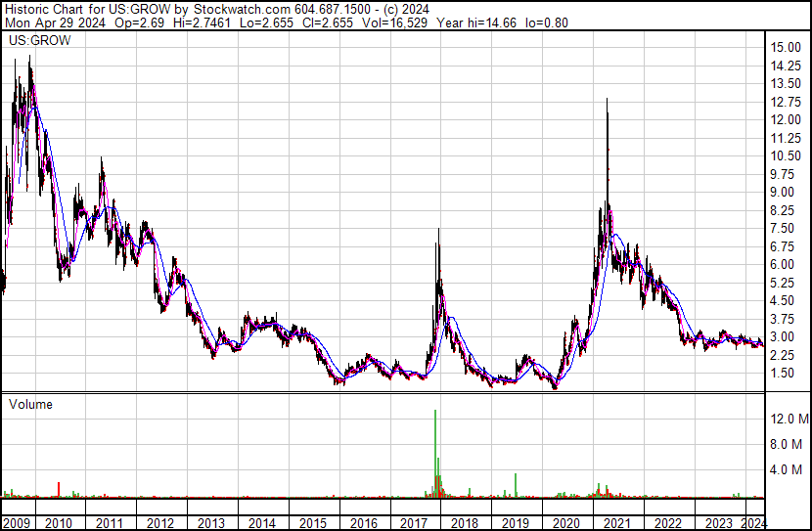Click the Volume panel label
The height and width of the screenshot is (531, 812).
click(30, 404)
